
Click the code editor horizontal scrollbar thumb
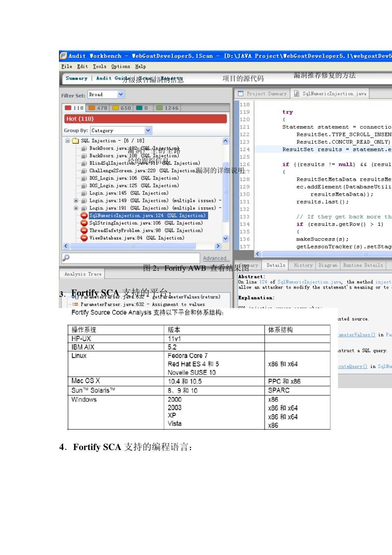click(327, 254)
